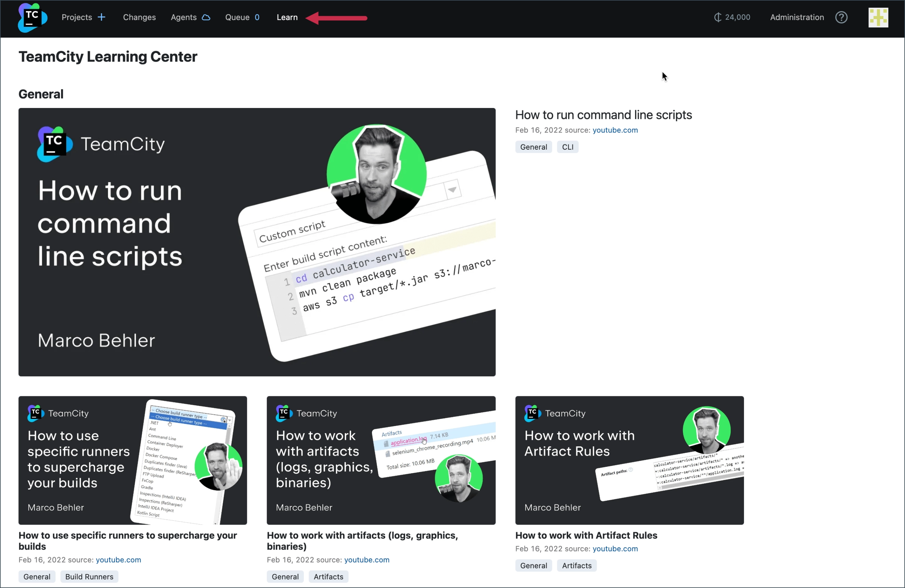The width and height of the screenshot is (905, 588).
Task: Open 'How to run command line scripts' title
Action: 603,115
